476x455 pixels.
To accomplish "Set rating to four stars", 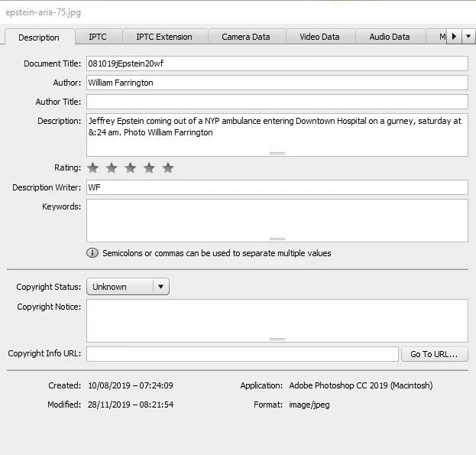I will tap(149, 167).
